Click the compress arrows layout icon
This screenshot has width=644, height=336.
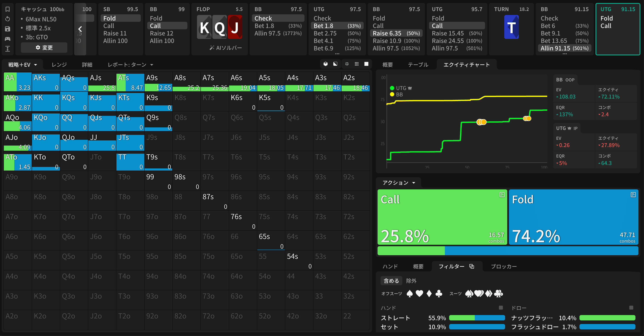tap(347, 64)
